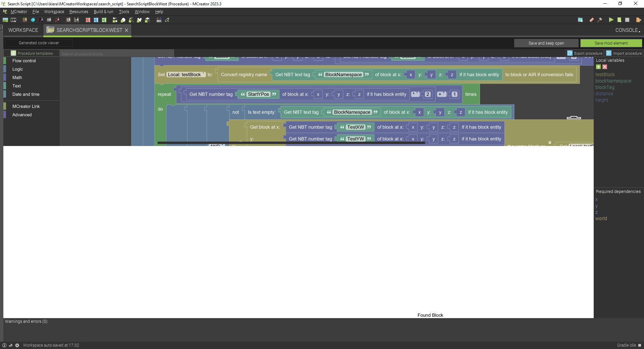Export workspace via the orange document icon
The width and height of the screenshot is (644, 349).
(x=639, y=20)
